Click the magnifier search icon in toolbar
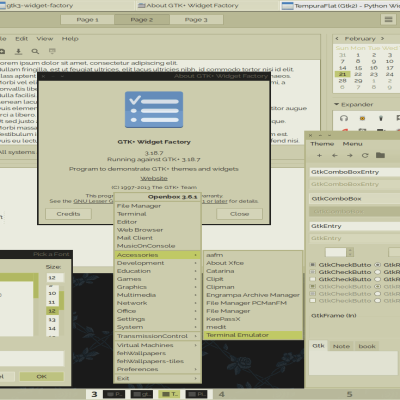400x400 pixels. click(35, 51)
